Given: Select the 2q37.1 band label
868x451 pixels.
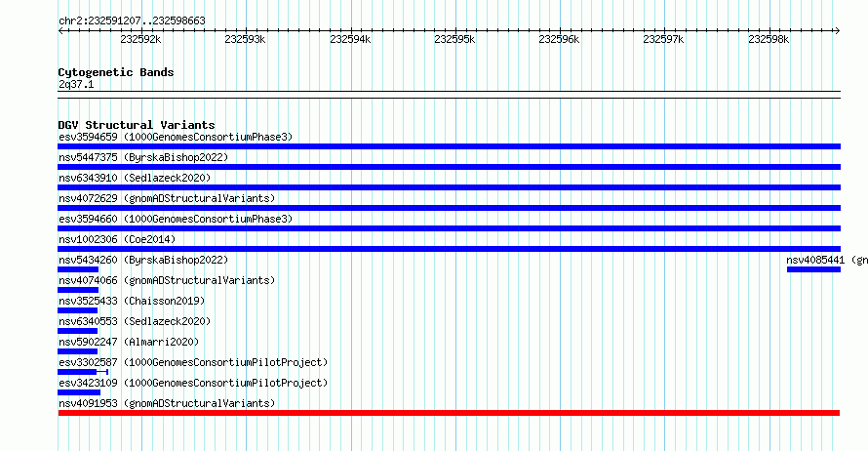Looking at the screenshot, I should [x=76, y=84].
